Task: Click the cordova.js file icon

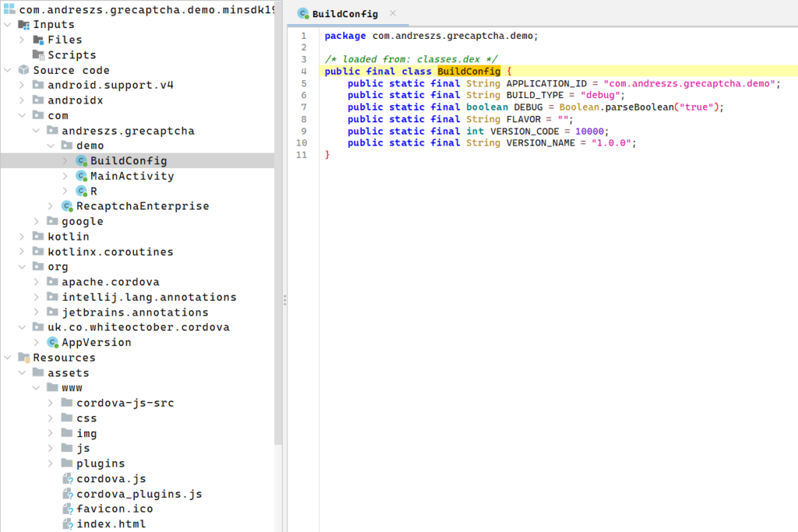Action: (x=68, y=479)
